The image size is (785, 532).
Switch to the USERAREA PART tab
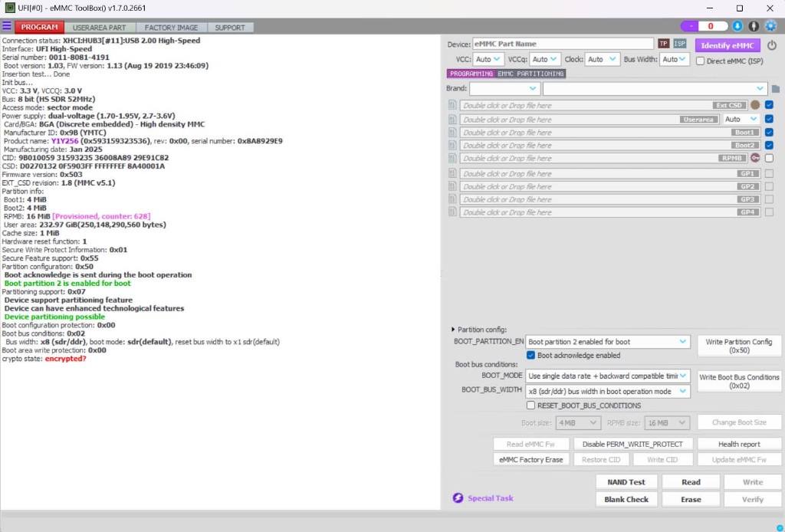click(99, 28)
